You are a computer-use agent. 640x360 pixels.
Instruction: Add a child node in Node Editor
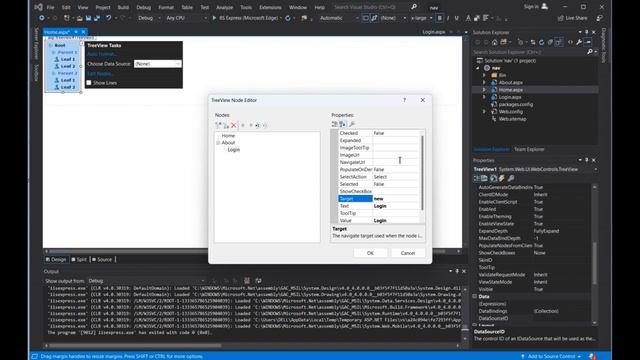pyautogui.click(x=226, y=125)
